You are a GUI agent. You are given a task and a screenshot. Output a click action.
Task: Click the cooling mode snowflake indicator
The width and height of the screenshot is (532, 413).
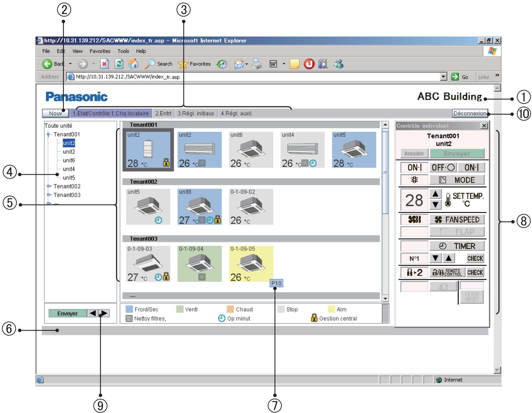click(414, 180)
